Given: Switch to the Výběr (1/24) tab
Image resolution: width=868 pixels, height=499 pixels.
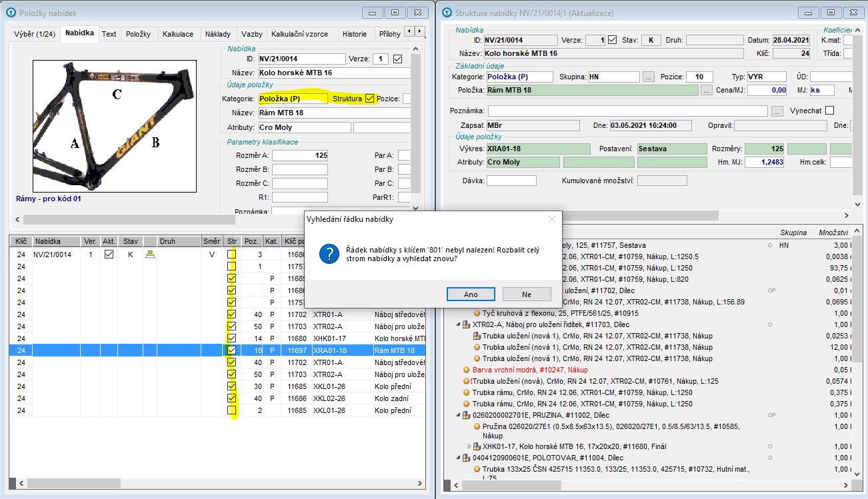Looking at the screenshot, I should click(x=36, y=34).
